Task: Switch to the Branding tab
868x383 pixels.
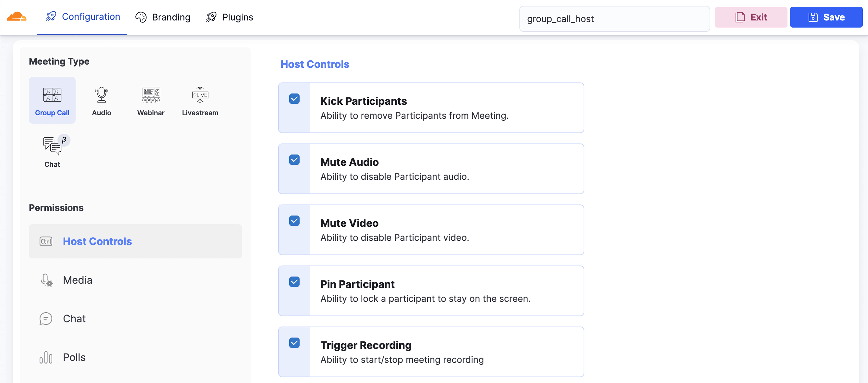Action: click(163, 17)
